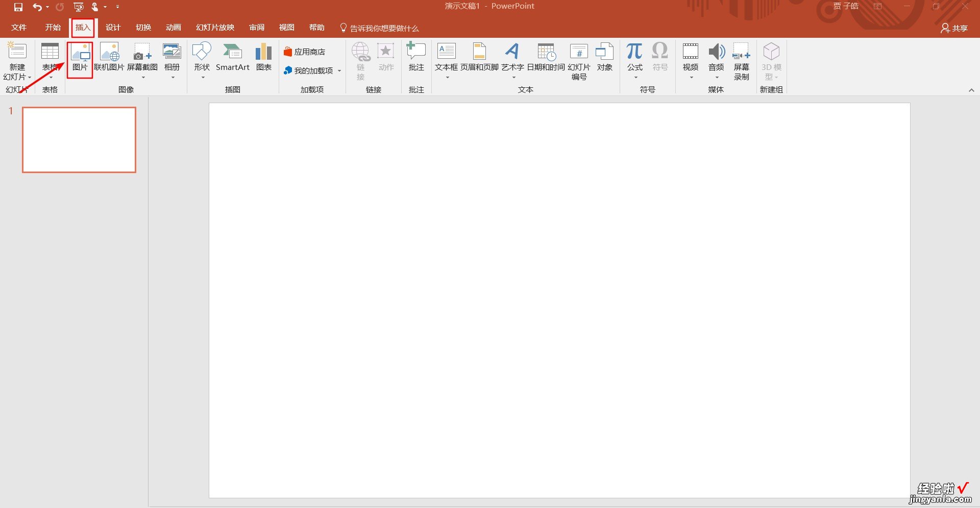The width and height of the screenshot is (980, 508).
Task: Expand Equation dropdown arrow
Action: 635,78
